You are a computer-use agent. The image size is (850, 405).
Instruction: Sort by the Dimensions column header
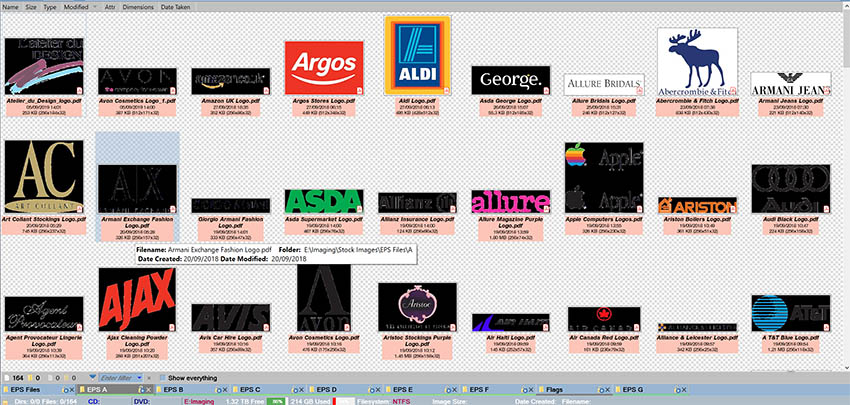pos(138,7)
